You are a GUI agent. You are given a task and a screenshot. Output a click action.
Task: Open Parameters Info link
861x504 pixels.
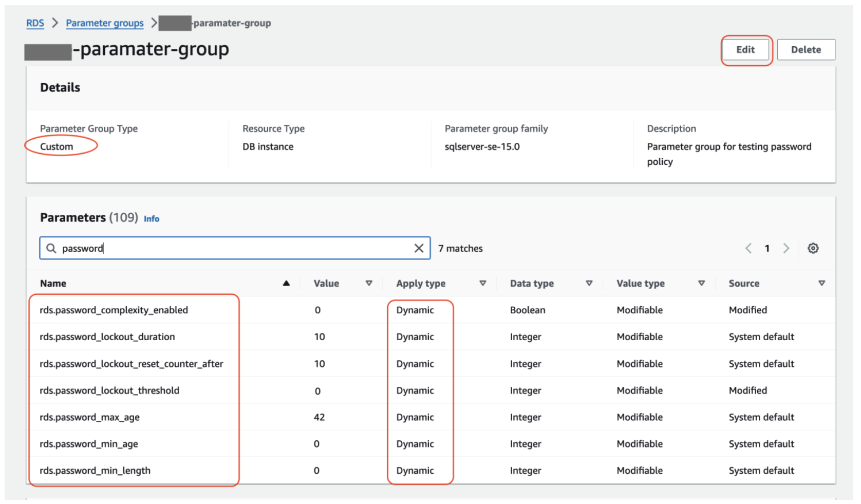click(x=152, y=219)
